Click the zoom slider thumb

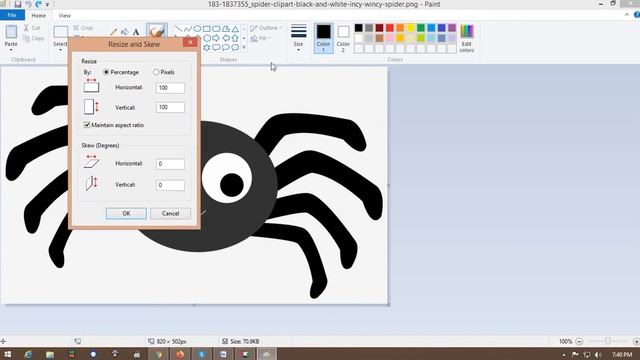608,341
